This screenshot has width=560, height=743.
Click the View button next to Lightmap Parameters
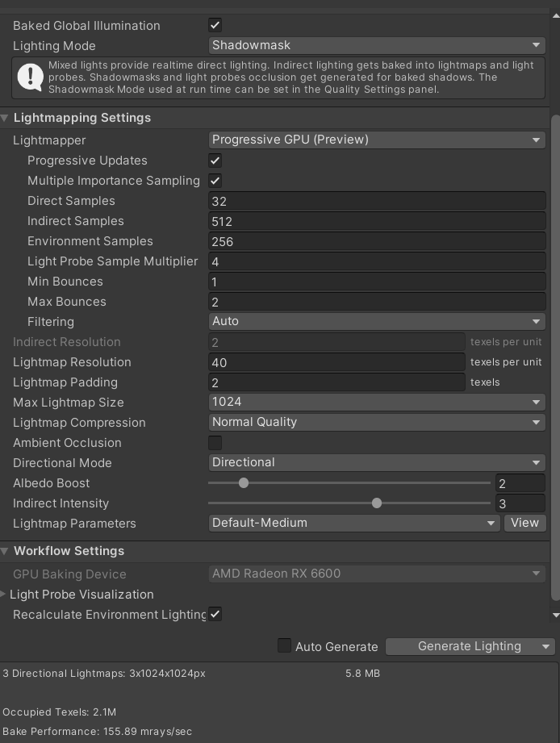(524, 523)
